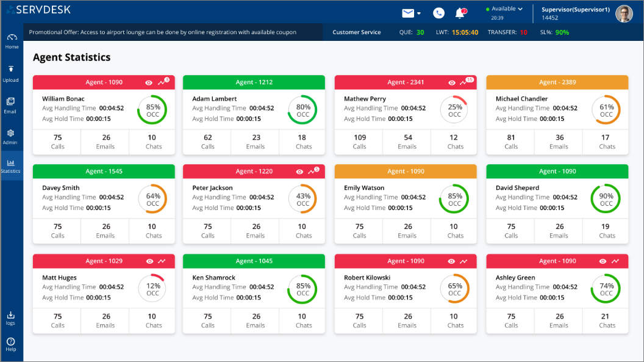Click Mathew Perry's 109 Calls cell

359,142
